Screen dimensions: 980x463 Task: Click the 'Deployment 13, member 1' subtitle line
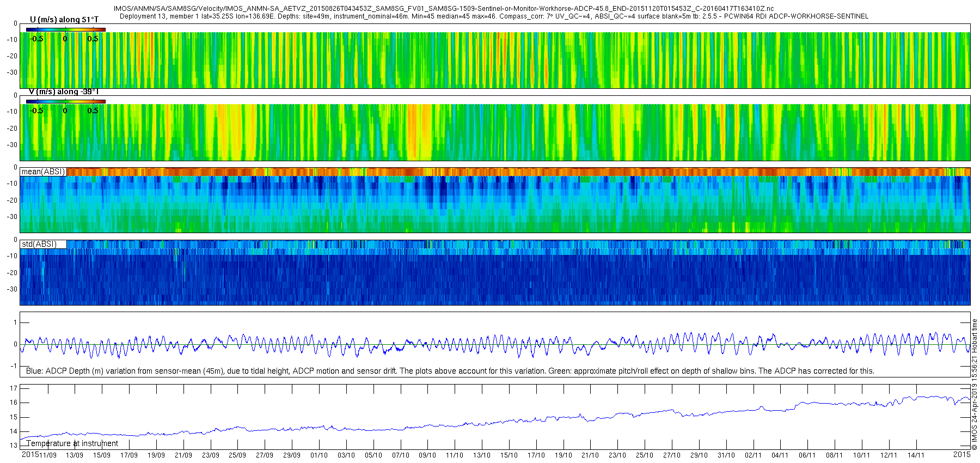coord(494,16)
